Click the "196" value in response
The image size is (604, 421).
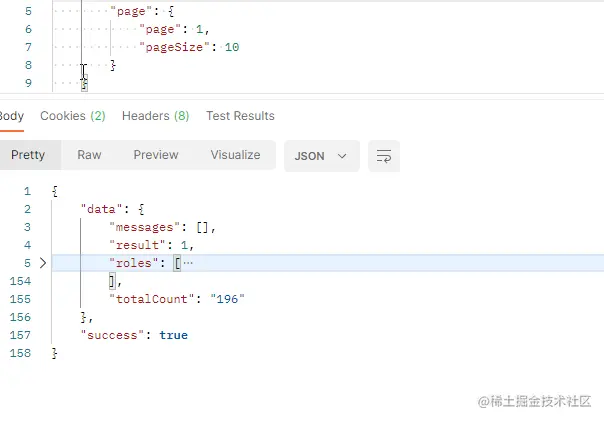point(227,299)
